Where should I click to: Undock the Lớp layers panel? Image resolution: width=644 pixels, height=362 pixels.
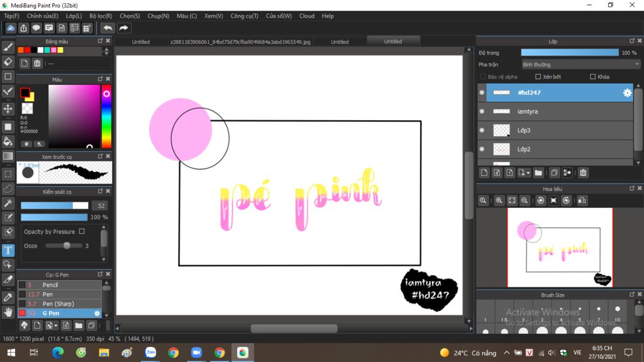(x=631, y=41)
